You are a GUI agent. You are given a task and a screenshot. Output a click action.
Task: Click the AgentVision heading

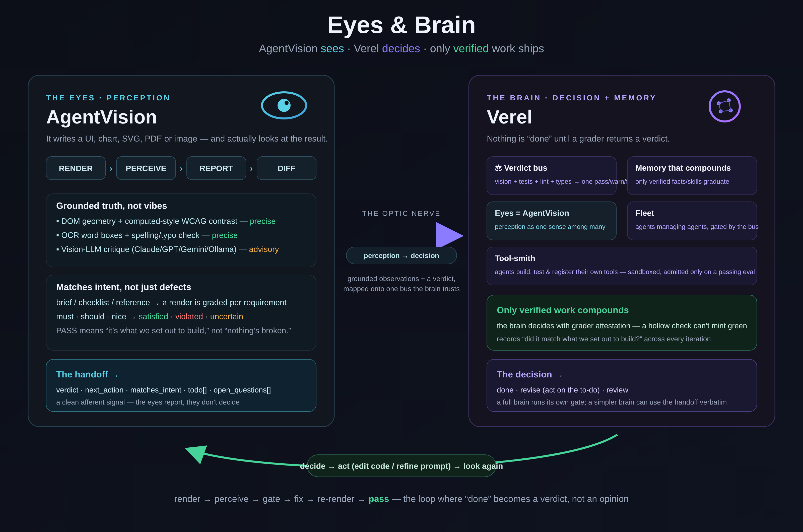click(x=101, y=117)
